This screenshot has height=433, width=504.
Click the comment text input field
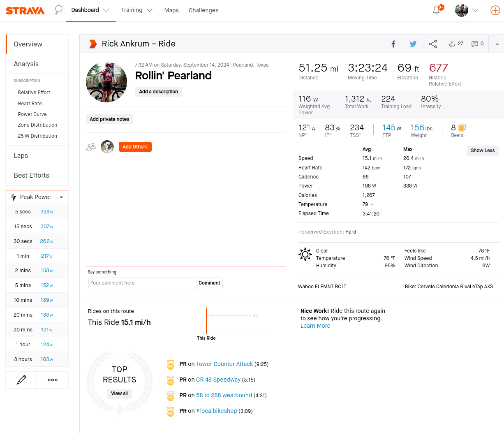141,283
